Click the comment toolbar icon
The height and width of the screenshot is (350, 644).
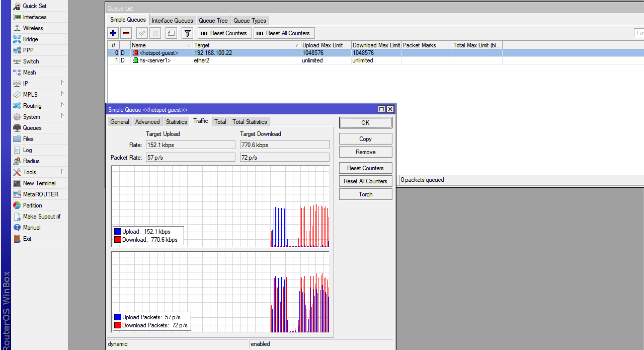[171, 33]
